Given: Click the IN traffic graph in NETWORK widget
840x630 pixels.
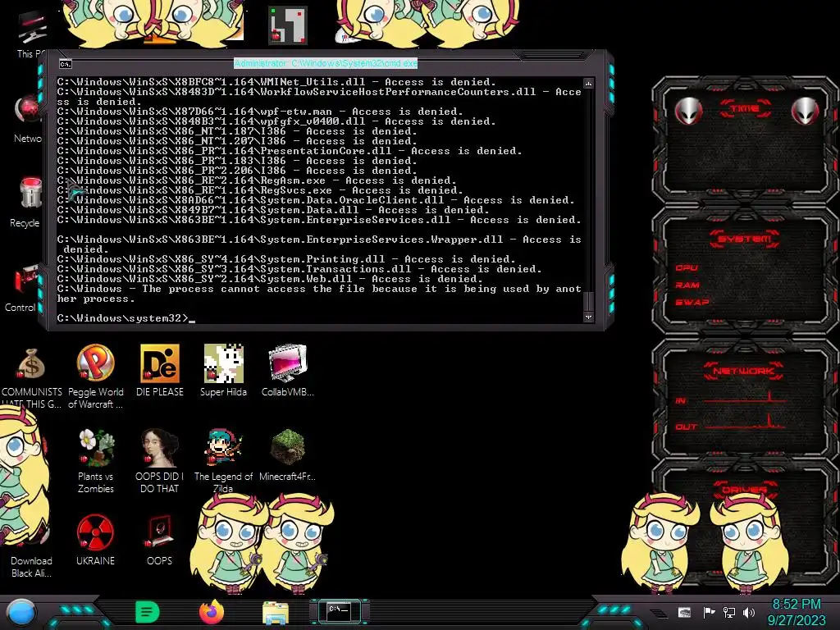Looking at the screenshot, I should (745, 397).
